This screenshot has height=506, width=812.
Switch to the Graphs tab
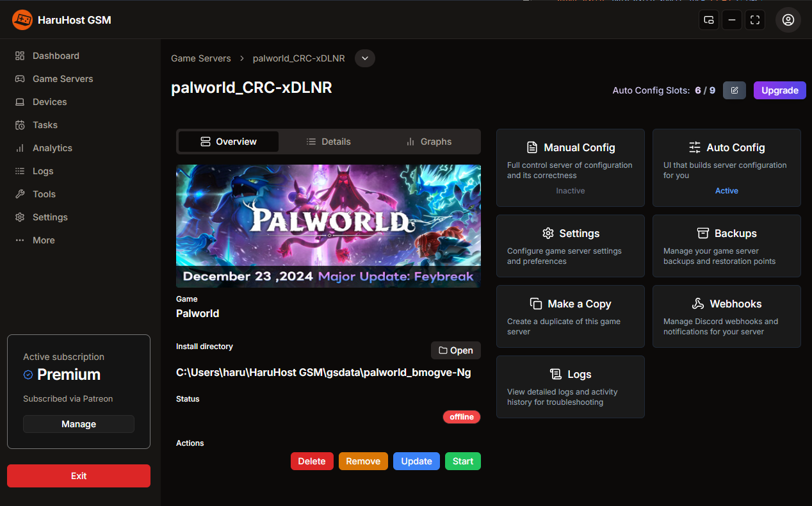coord(429,142)
